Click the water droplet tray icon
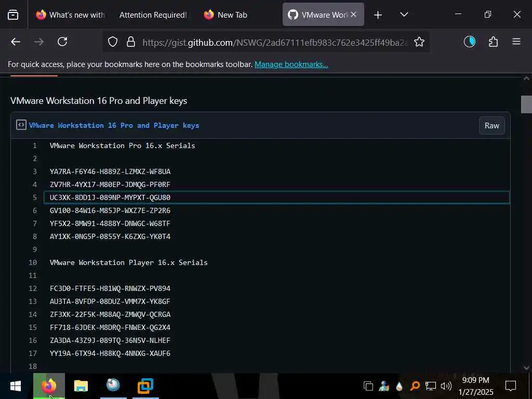The image size is (532, 399). click(399, 386)
